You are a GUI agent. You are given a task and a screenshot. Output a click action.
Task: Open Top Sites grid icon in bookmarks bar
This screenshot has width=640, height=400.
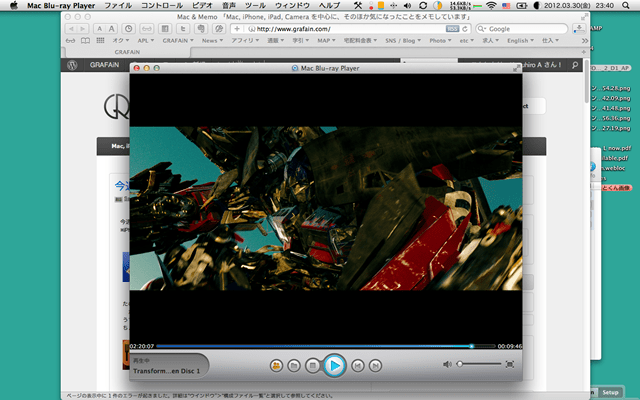(100, 40)
